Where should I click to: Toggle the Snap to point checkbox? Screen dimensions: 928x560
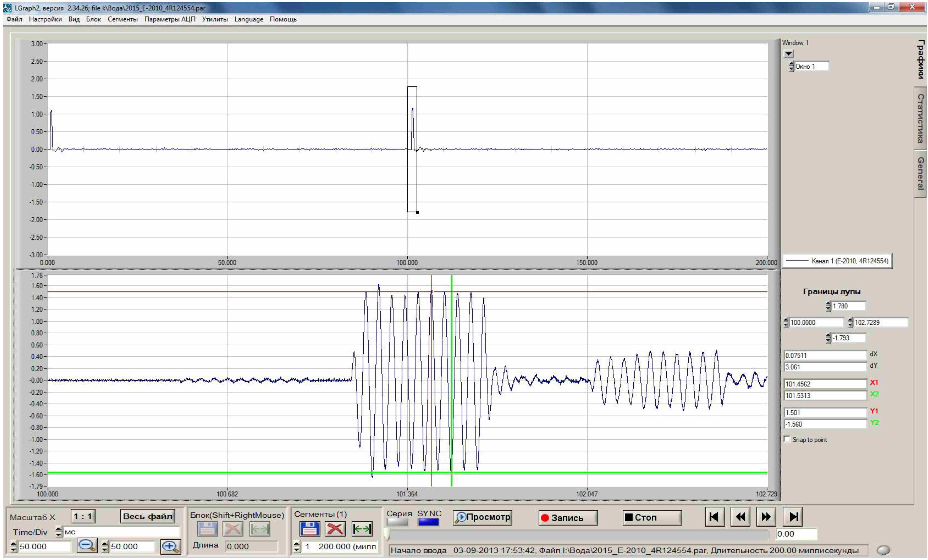click(x=786, y=439)
